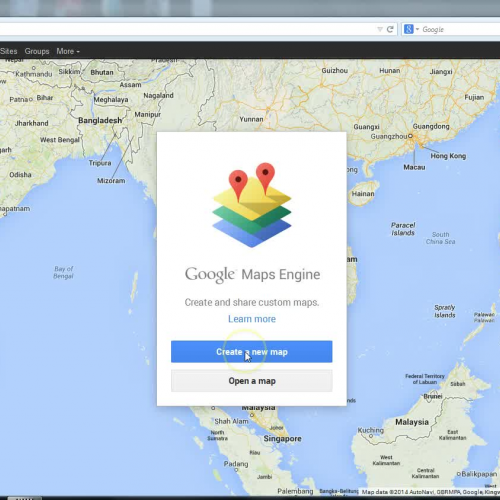Expand the search engine selector arrow
This screenshot has width=500, height=500.
(x=417, y=29)
